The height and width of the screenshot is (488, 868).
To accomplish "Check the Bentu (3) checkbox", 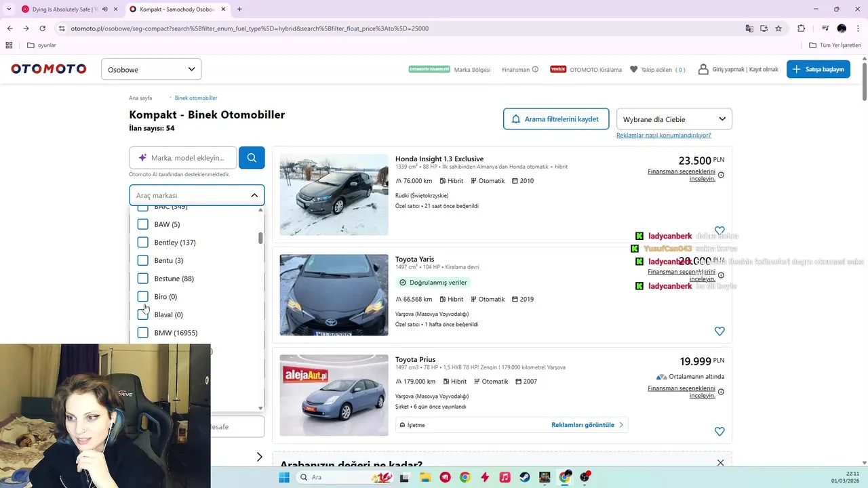I will tap(142, 260).
